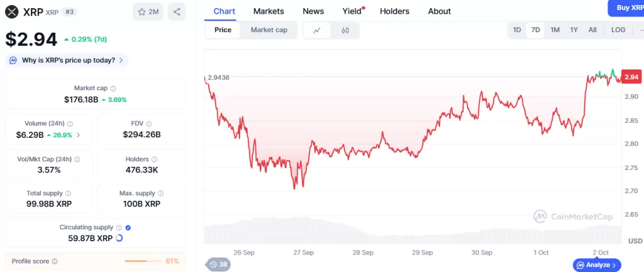The width and height of the screenshot is (644, 272).
Task: Click the share icon next to watchlist
Action: [x=177, y=11]
